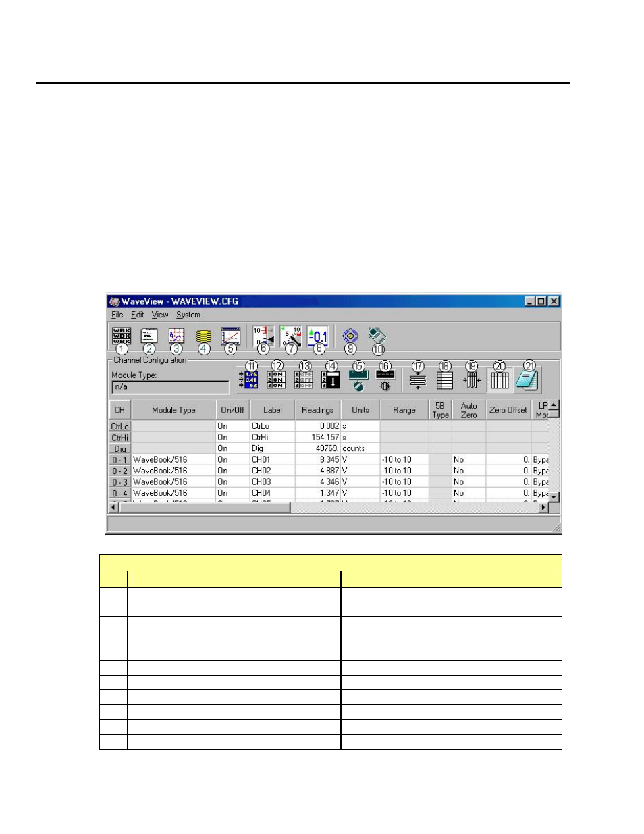Click the CH04 label cell

pyautogui.click(x=273, y=493)
